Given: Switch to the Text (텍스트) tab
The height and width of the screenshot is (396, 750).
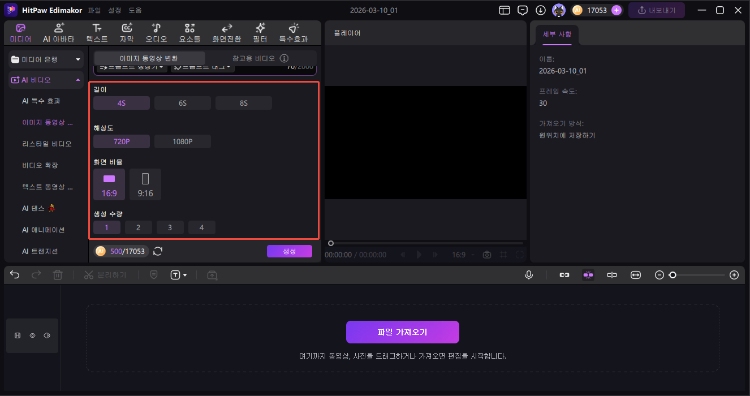Looking at the screenshot, I should (97, 33).
